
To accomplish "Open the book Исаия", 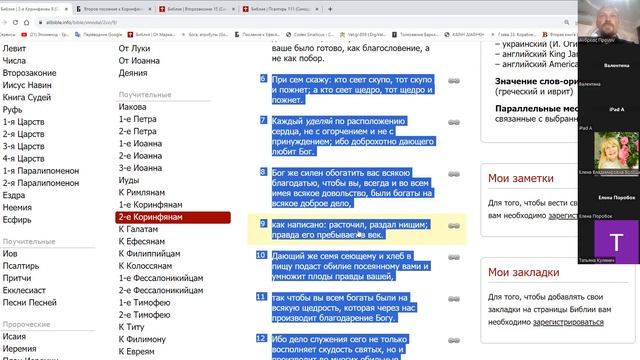I will pos(14,336).
